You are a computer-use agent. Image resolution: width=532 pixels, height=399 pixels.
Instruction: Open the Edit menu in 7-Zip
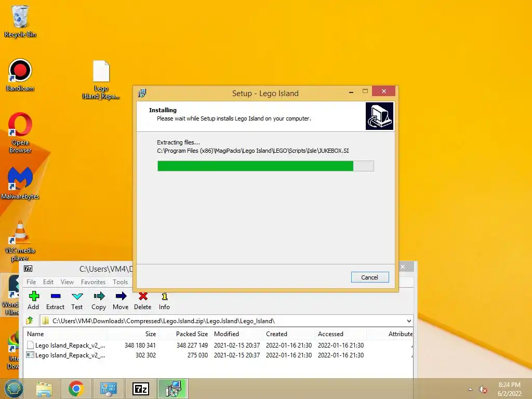pos(48,282)
